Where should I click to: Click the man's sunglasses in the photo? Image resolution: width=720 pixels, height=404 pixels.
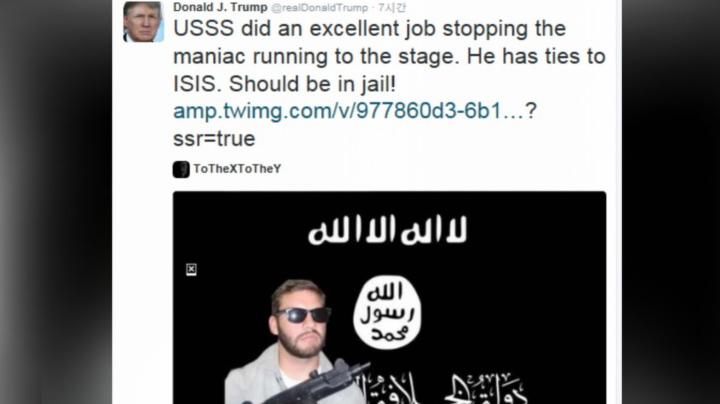coord(303,315)
